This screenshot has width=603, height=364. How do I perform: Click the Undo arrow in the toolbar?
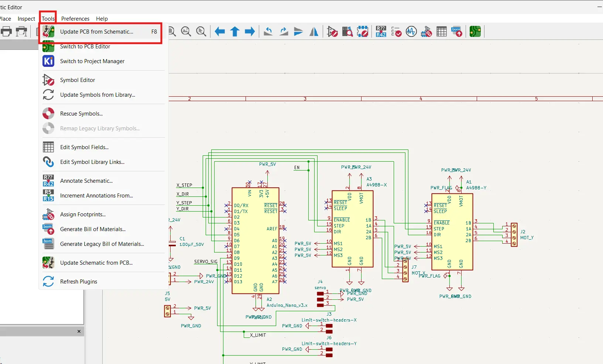point(268,31)
